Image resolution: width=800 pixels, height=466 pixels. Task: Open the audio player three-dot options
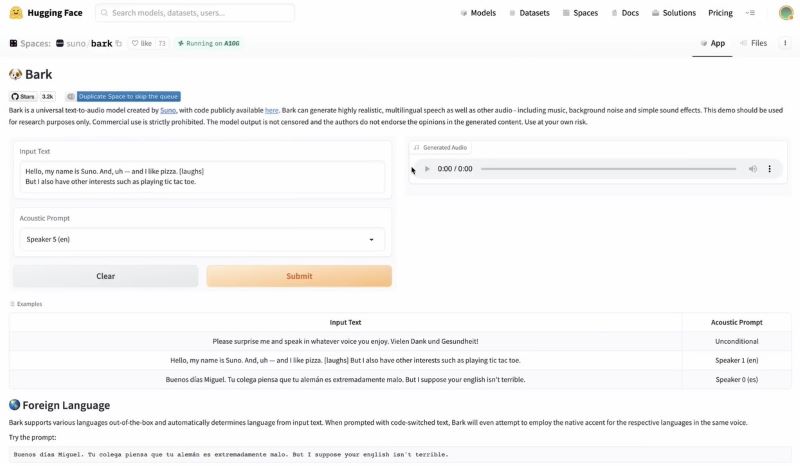769,169
